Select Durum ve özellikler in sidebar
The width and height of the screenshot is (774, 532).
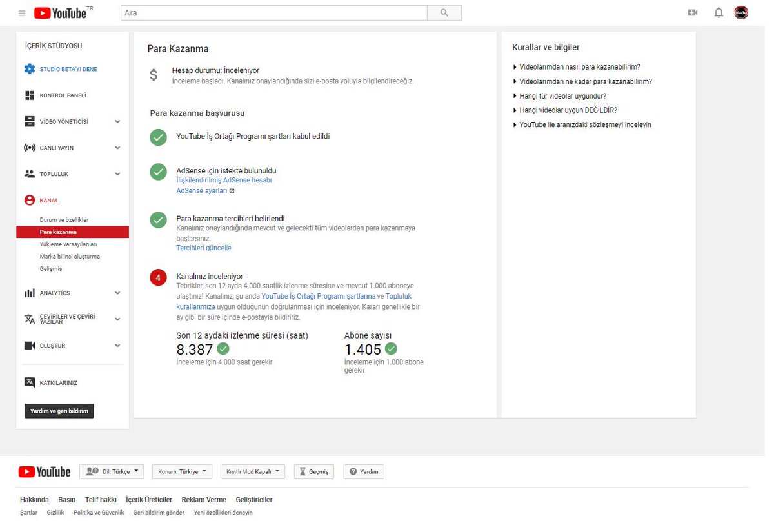tap(64, 220)
